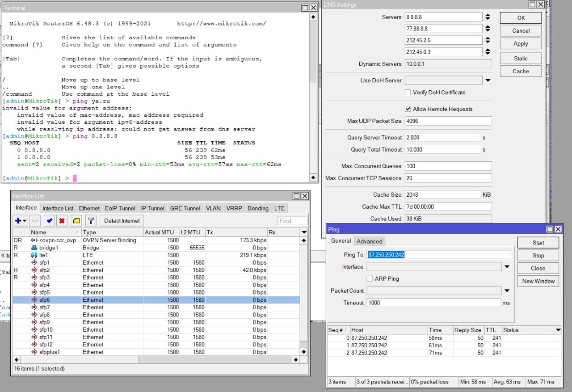Viewport: 572px width, 392px height.
Task: Click the Cache Size field
Action: pyautogui.click(x=443, y=195)
